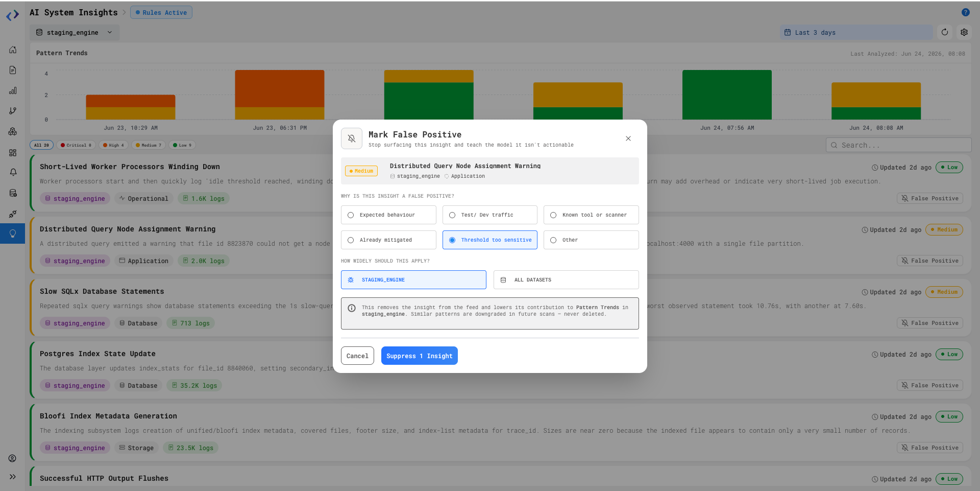Screen dimensions: 980x491
Task: Click the 23.5K logs tag
Action: point(190,448)
